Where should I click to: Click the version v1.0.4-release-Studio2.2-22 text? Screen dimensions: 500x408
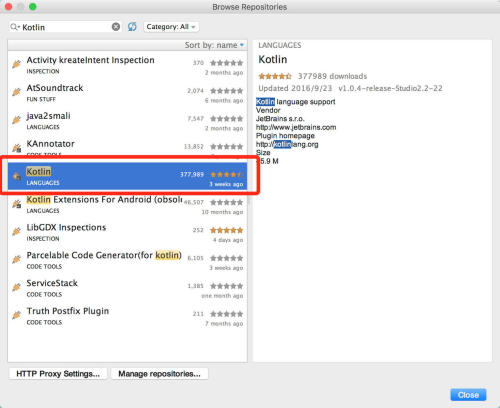coord(390,88)
